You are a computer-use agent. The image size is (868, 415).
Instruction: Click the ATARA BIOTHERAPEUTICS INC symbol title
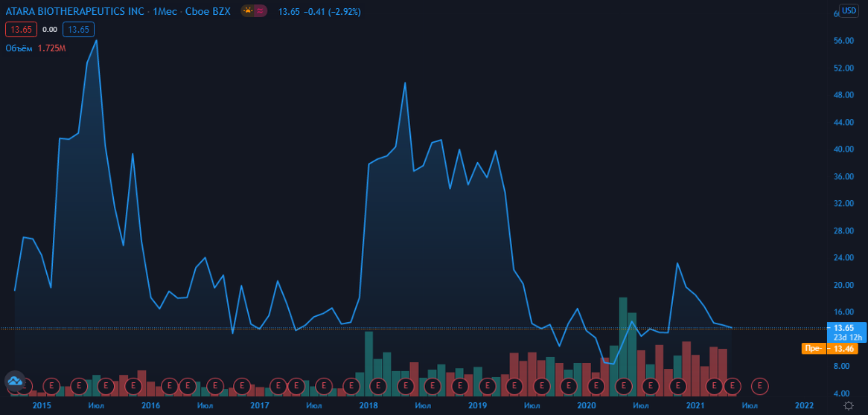click(x=75, y=11)
